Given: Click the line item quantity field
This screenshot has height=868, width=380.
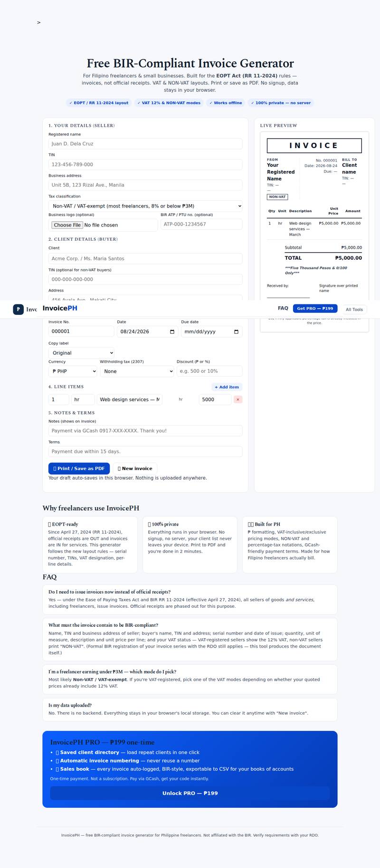Looking at the screenshot, I should [x=59, y=399].
